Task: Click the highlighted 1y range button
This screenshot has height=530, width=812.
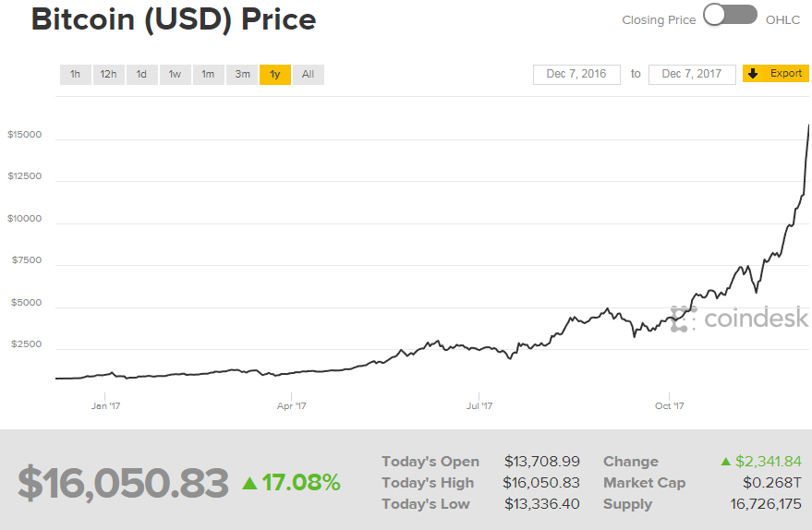Action: point(274,75)
